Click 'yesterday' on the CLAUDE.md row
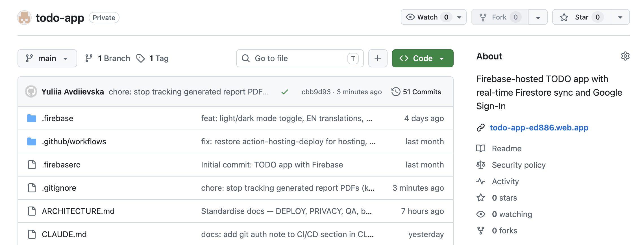Image resolution: width=644 pixels, height=245 pixels. 426,234
